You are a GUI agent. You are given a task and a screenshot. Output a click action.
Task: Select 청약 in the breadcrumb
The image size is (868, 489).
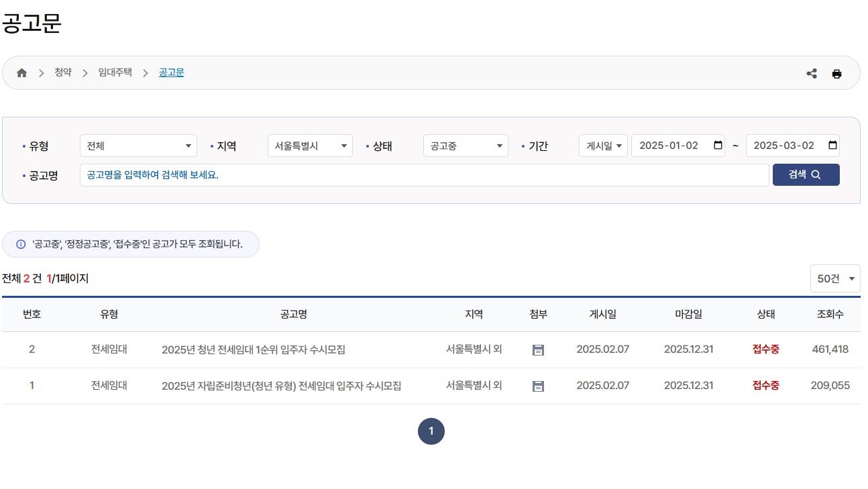(62, 72)
